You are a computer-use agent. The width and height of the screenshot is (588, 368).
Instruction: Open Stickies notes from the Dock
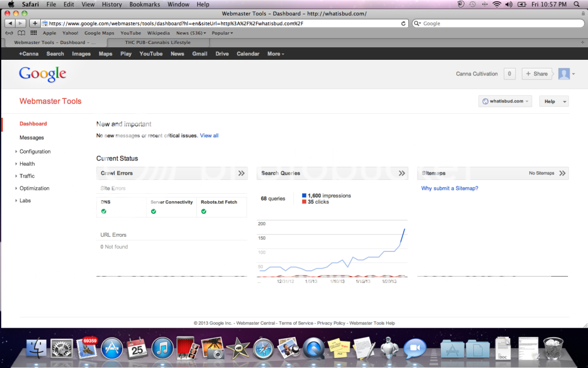pyautogui.click(x=339, y=348)
